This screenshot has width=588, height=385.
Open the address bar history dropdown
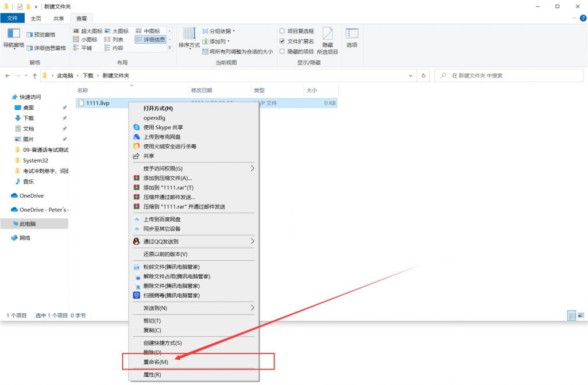[411, 75]
